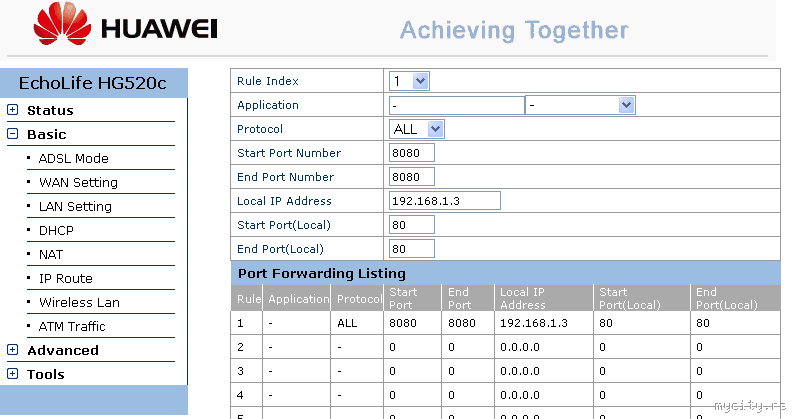Click ALL protocol in rule 1 row
The image size is (793, 419).
click(347, 323)
